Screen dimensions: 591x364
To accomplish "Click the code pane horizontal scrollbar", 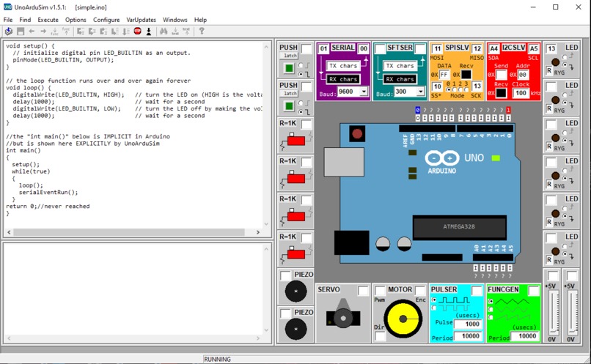I will 133,232.
